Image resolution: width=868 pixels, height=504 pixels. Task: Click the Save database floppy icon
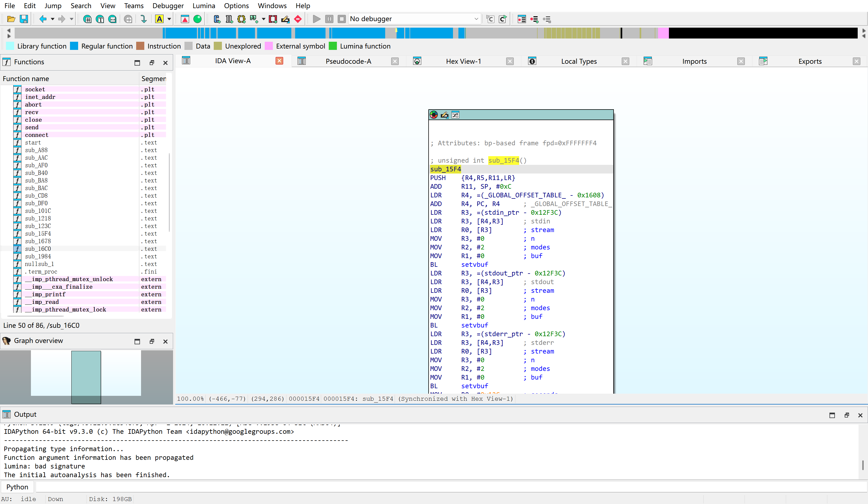pyautogui.click(x=24, y=19)
